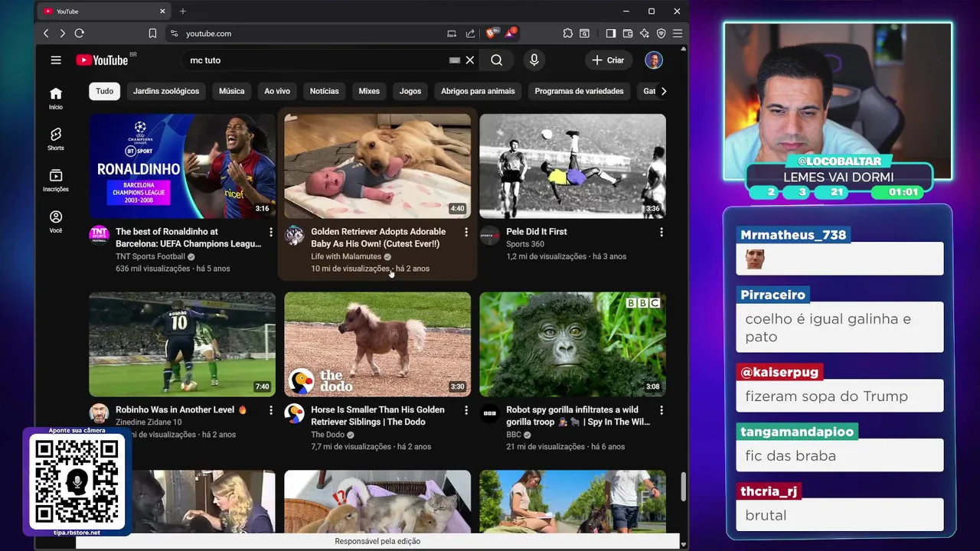Screen dimensions: 980x551
Task: Select Jardins zoológicos filter chip
Action: pos(166,91)
